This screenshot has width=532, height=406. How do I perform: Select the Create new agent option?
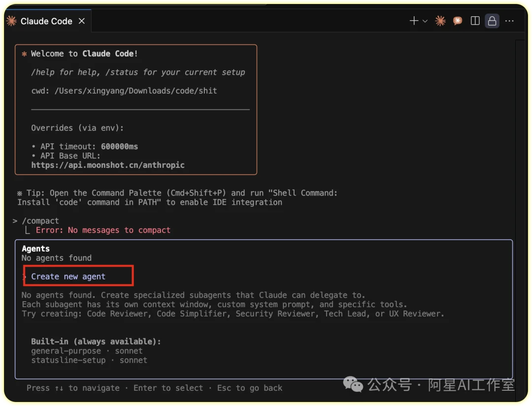(x=68, y=277)
